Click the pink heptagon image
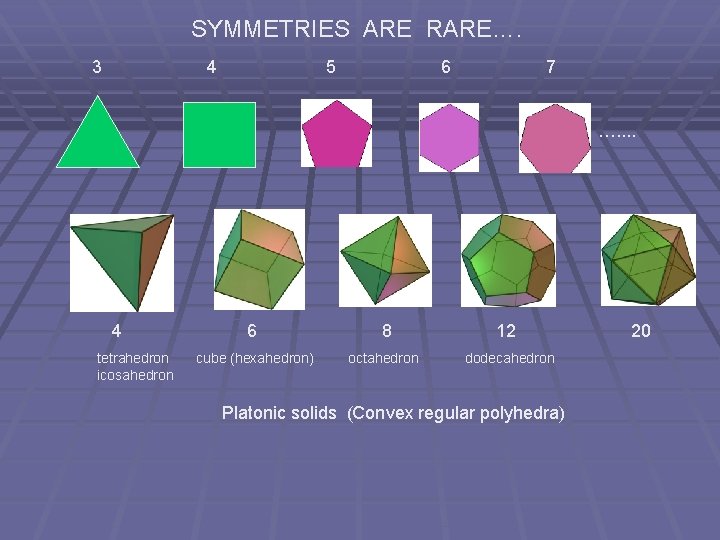 [x=555, y=138]
